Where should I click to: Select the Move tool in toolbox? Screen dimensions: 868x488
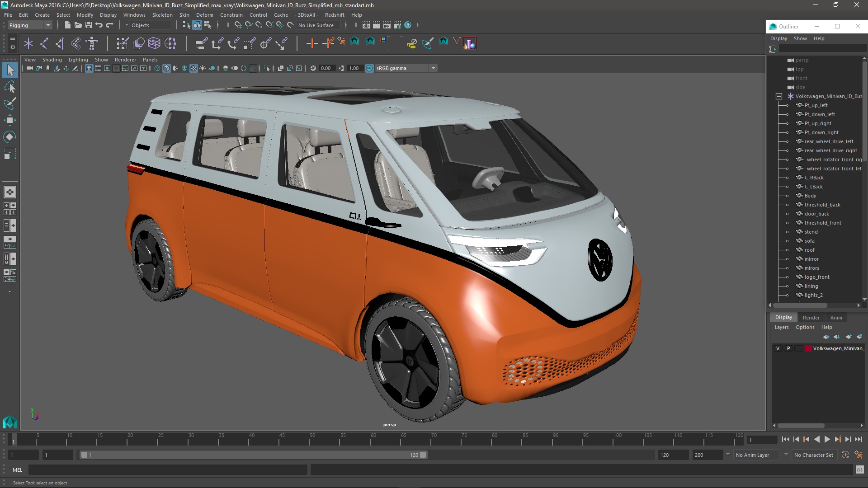[x=10, y=120]
